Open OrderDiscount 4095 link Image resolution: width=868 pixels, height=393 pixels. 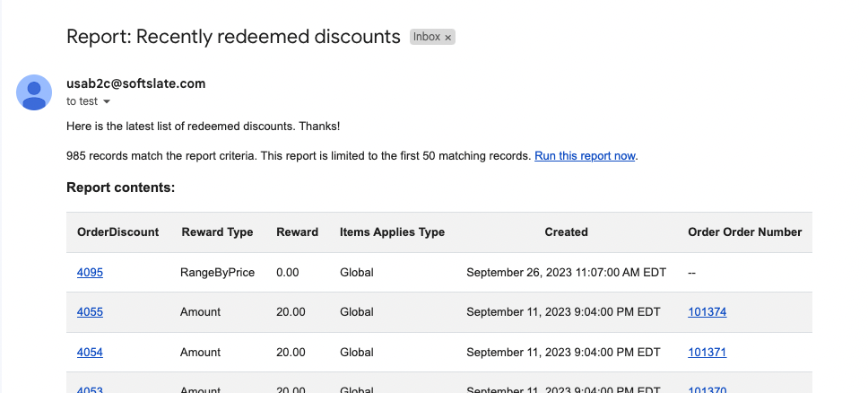tap(90, 272)
